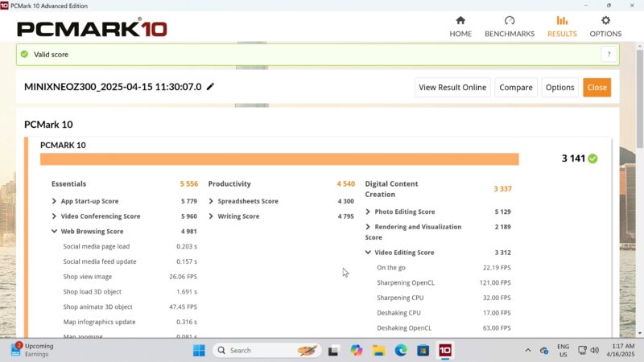Expand Video Conferencing Score details

(x=54, y=216)
